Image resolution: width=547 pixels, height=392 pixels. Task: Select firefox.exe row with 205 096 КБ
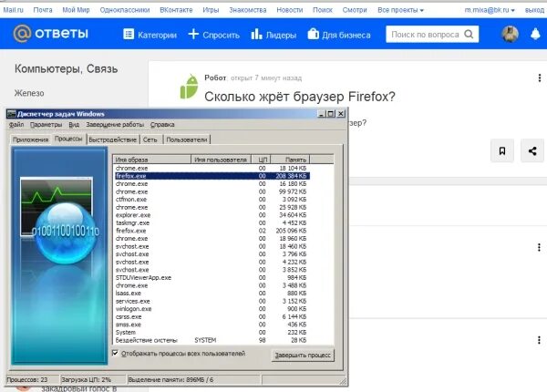click(x=212, y=231)
